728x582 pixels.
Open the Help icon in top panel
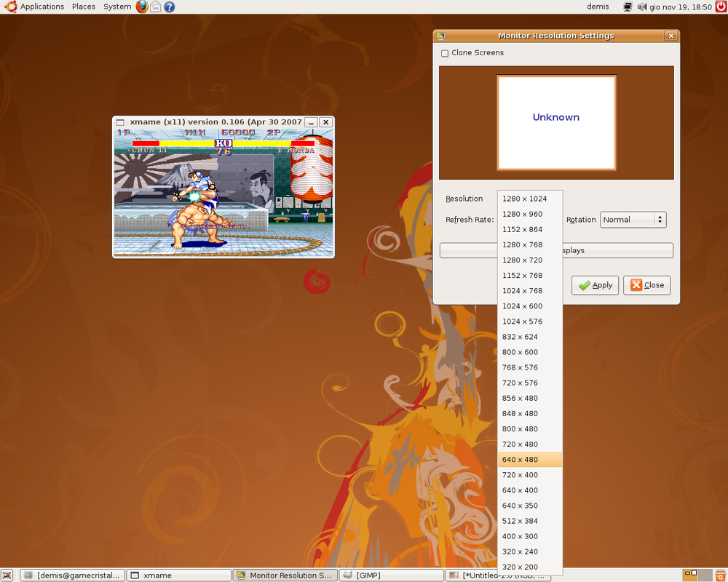coord(170,7)
